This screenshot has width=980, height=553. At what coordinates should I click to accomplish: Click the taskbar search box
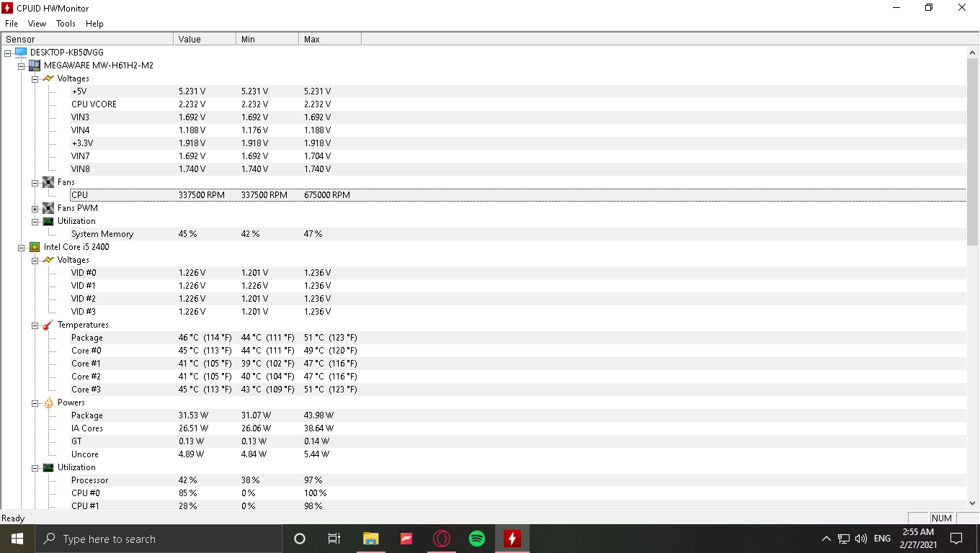[x=159, y=539]
